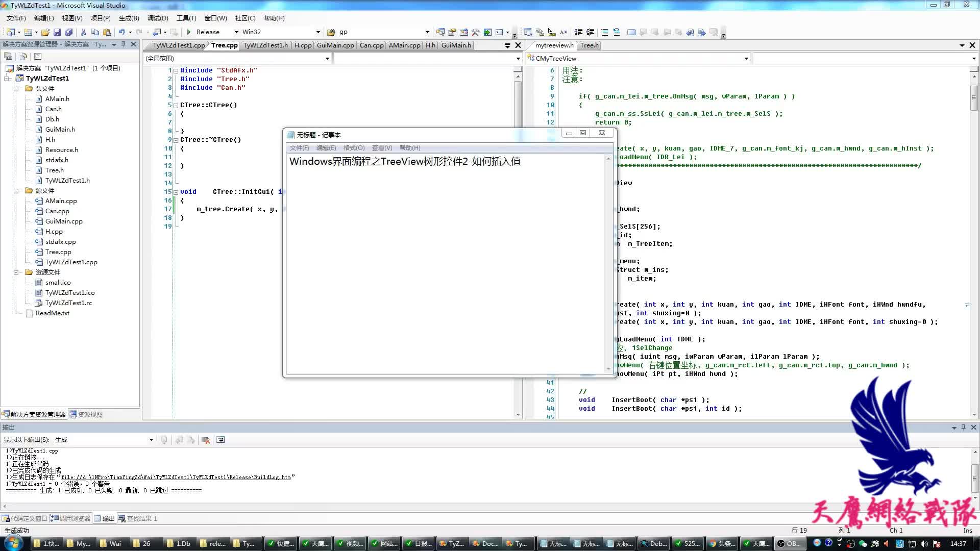
Task: Open the Release configuration dropdown
Action: click(x=236, y=32)
